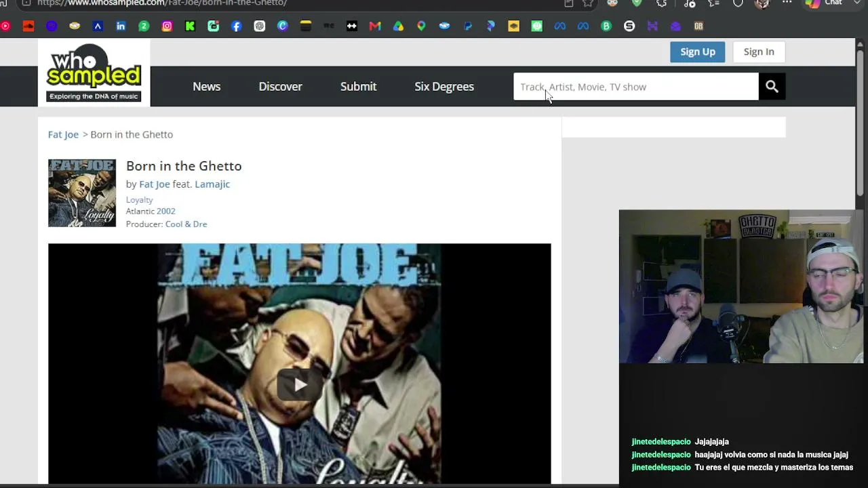The width and height of the screenshot is (868, 488).
Task: Open the Kick bookmark icon
Action: coord(190,26)
